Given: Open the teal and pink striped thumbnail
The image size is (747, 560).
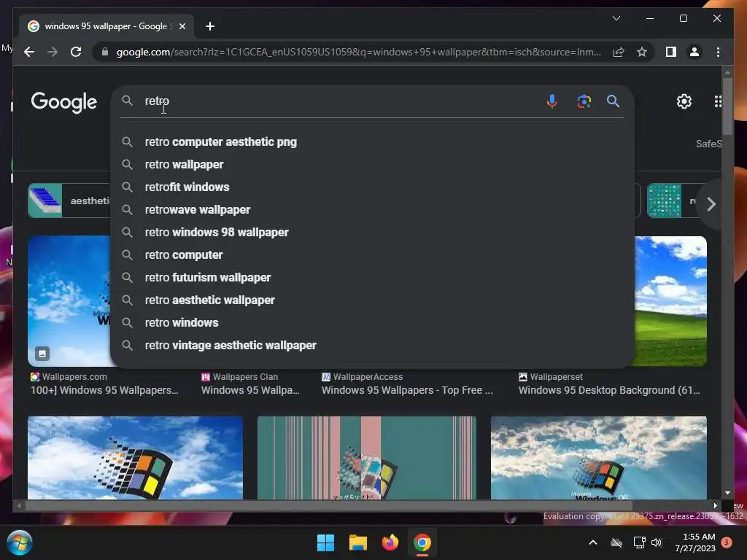Looking at the screenshot, I should [x=367, y=458].
